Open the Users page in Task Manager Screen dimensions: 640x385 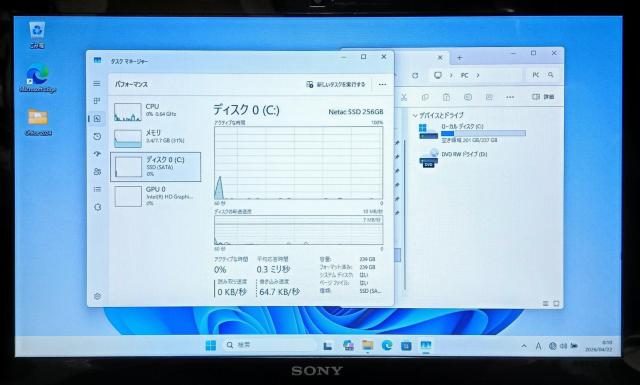pos(97,171)
